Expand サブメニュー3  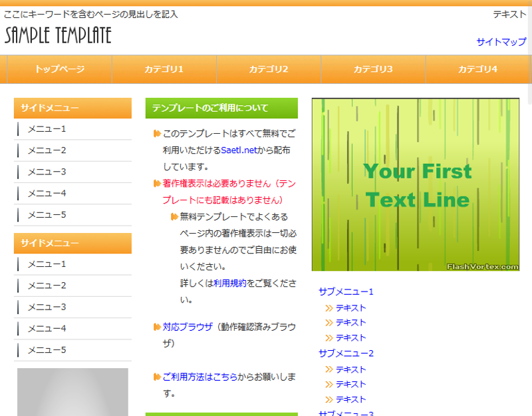click(x=346, y=414)
